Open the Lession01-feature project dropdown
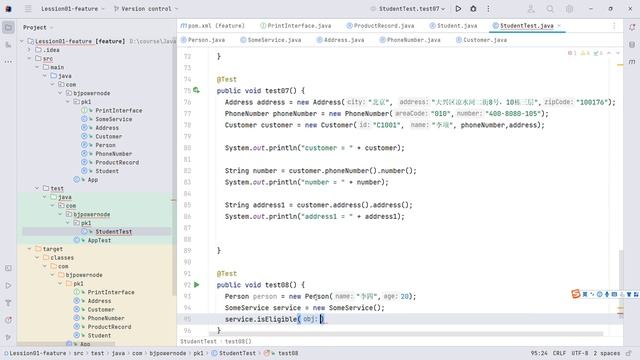 (72, 9)
